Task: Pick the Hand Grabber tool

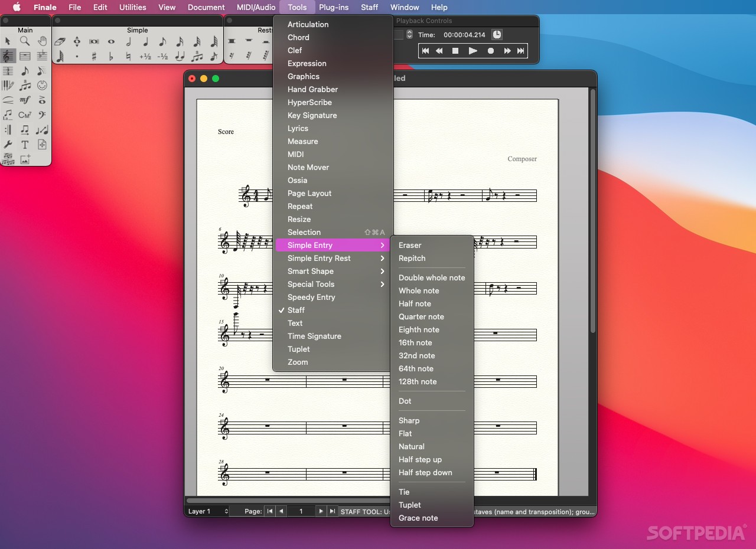Action: point(42,41)
